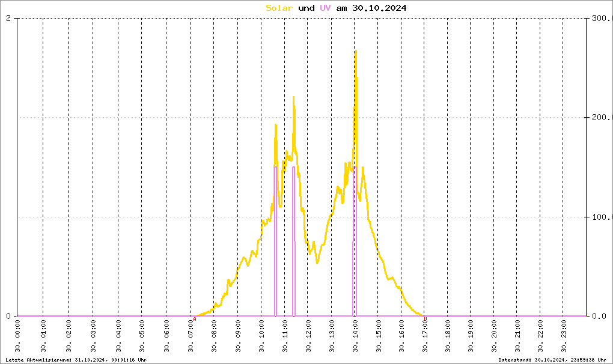Click the time label '30. 03:00'
Screen dimensions: 613x364
(x=93, y=336)
